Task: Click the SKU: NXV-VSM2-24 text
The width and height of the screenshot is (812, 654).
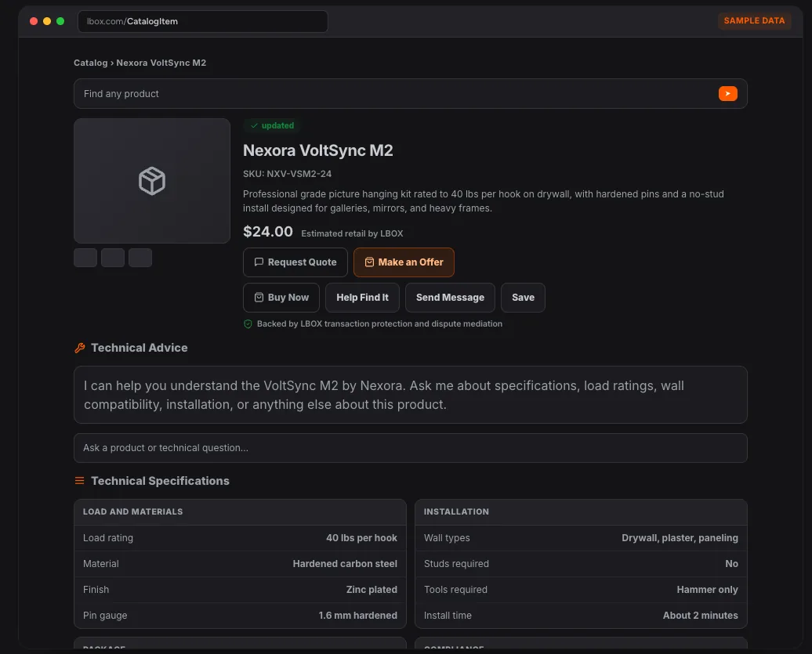Action: click(x=288, y=174)
